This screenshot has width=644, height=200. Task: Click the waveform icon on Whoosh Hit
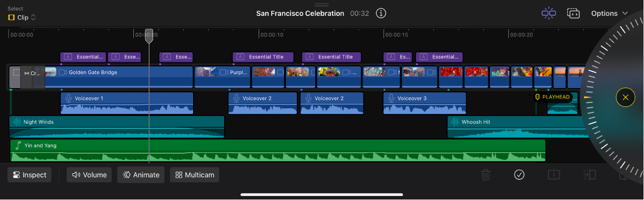pos(455,122)
